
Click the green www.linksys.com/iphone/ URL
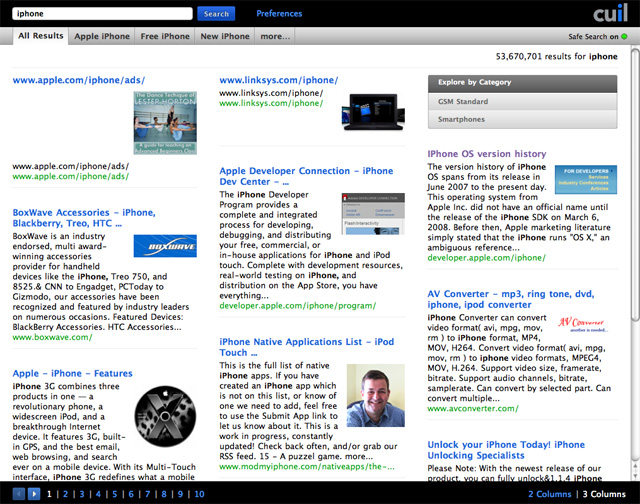[271, 103]
